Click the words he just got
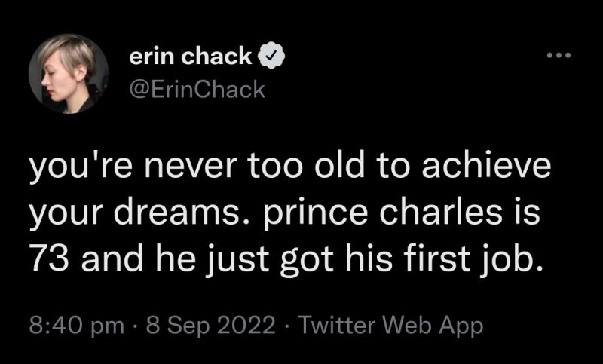Viewport: 603px width, 364px height. coord(244,258)
